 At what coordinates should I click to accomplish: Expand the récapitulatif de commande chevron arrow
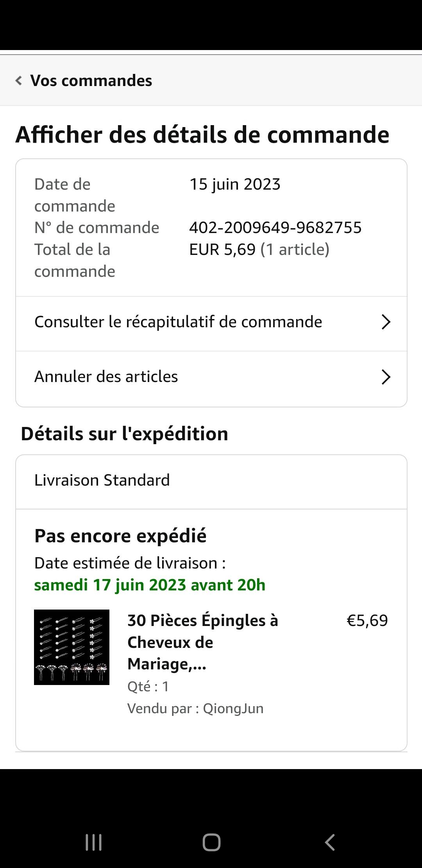coord(386,322)
